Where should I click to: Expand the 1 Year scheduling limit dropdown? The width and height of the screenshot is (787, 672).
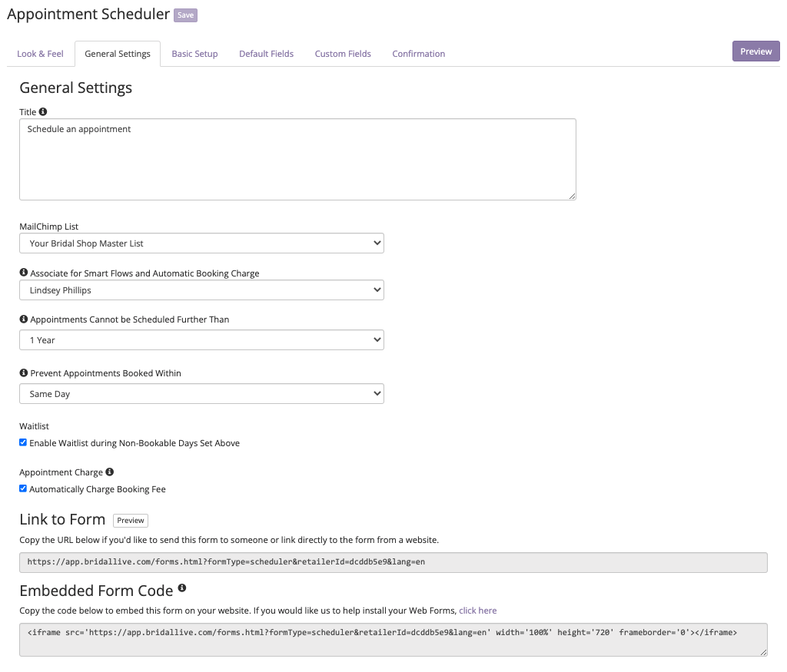click(x=202, y=340)
